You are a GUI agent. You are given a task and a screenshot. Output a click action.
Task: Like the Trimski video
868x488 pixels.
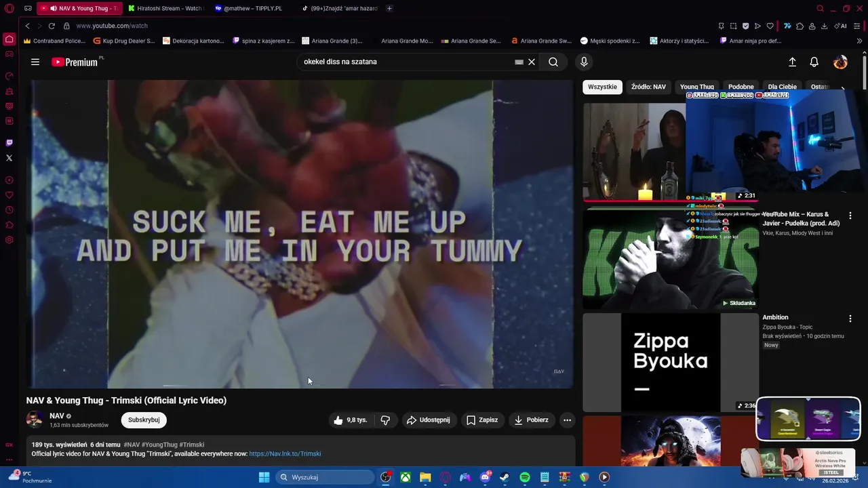351,420
